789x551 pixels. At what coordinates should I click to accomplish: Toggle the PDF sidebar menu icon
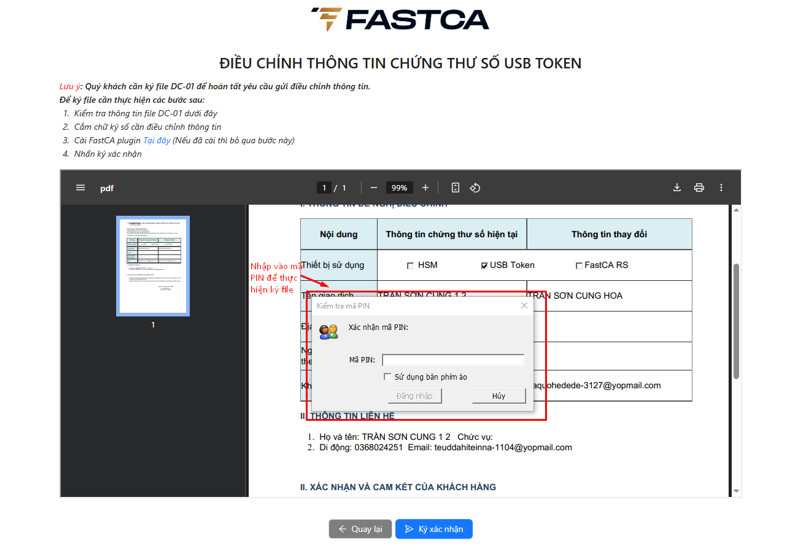80,188
